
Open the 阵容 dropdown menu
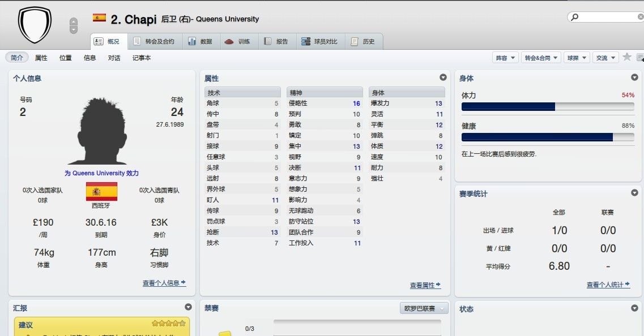pos(506,58)
